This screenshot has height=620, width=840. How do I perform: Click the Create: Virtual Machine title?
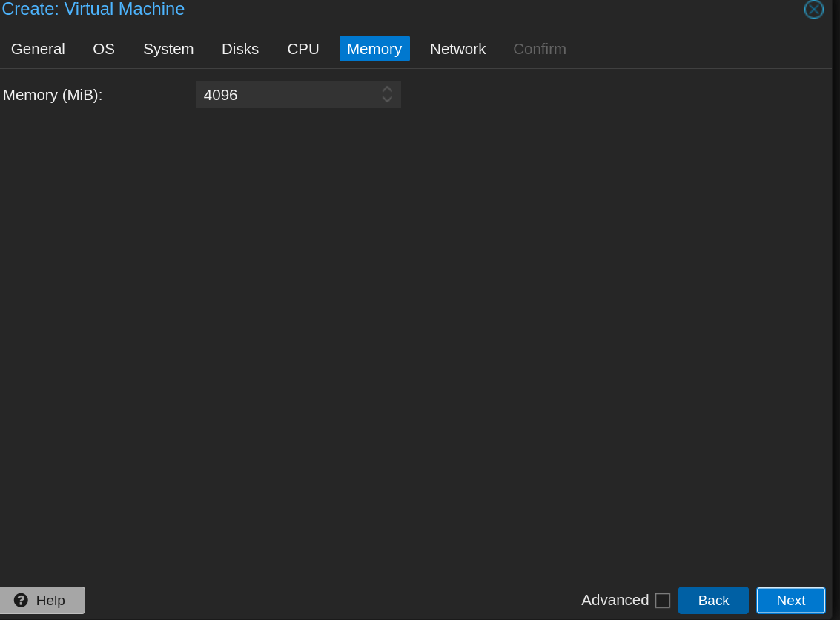(x=93, y=10)
